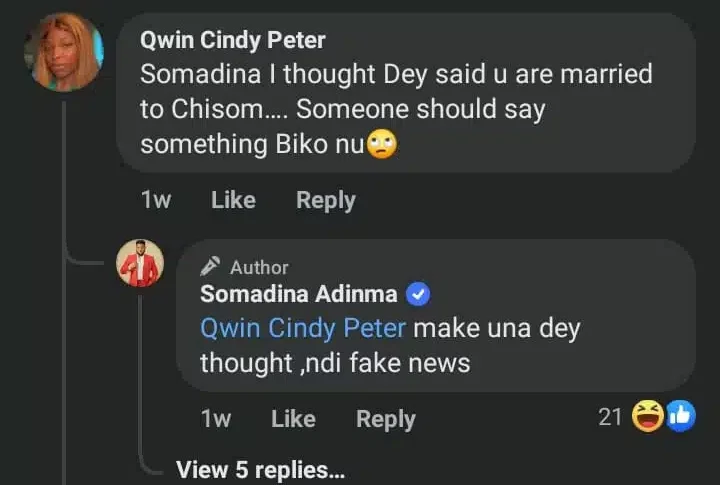The width and height of the screenshot is (720, 485).
Task: Open the Somadina Adinma author name
Action: (299, 294)
